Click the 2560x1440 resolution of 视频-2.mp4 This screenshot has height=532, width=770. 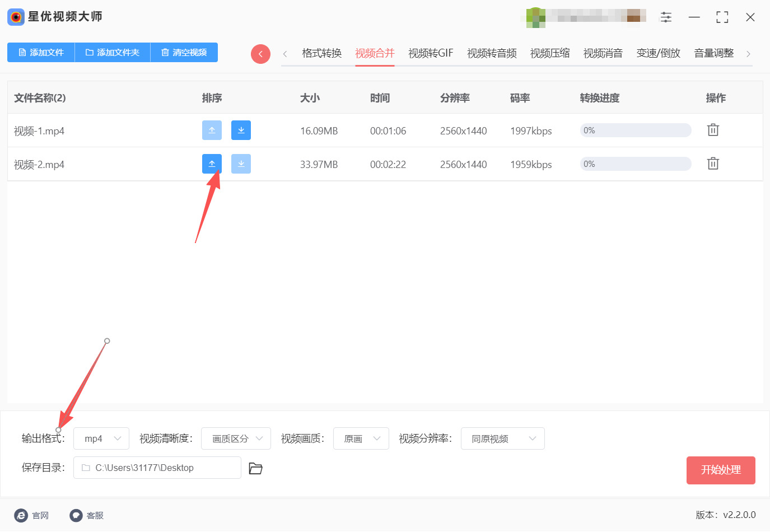coord(464,165)
